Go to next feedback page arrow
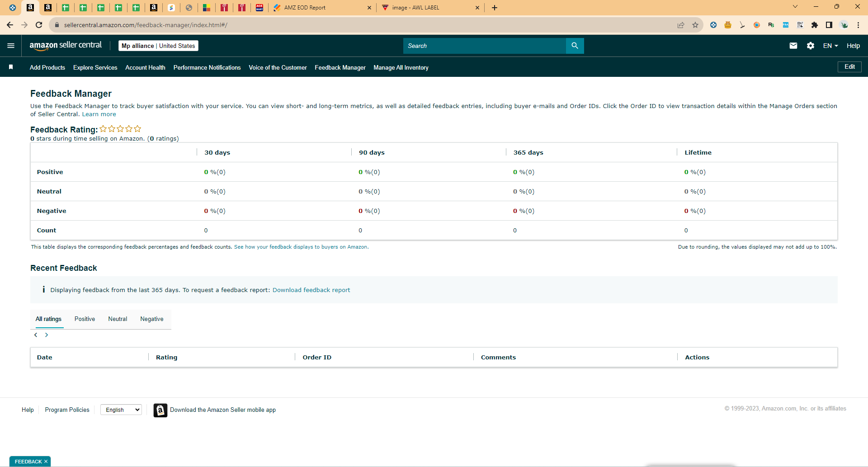Screen dimensions: 868x467 (x=47, y=335)
